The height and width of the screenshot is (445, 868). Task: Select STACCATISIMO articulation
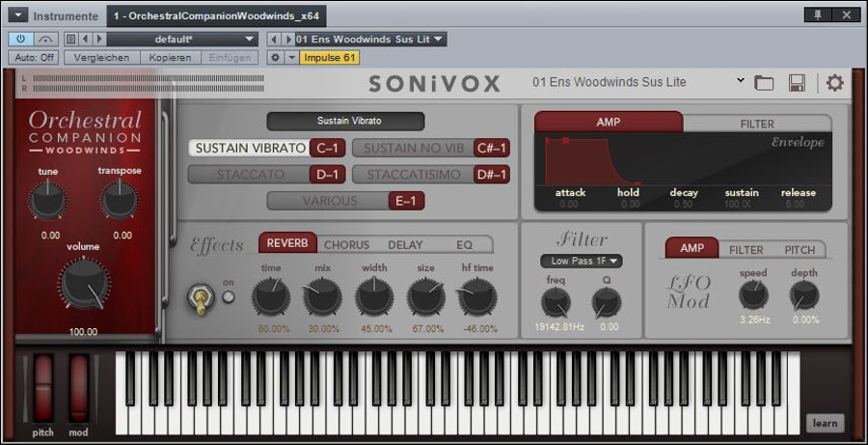[x=413, y=175]
